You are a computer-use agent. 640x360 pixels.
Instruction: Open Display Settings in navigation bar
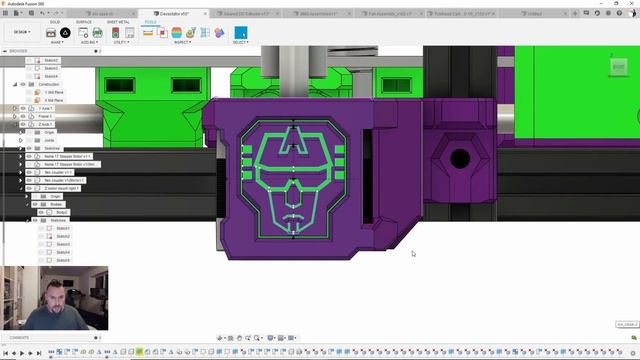click(x=271, y=338)
